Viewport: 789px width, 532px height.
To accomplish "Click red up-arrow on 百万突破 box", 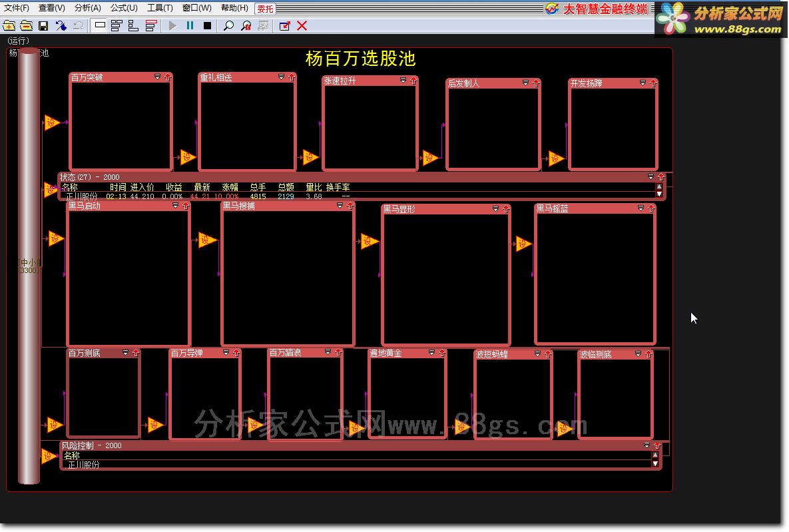I will click(168, 77).
